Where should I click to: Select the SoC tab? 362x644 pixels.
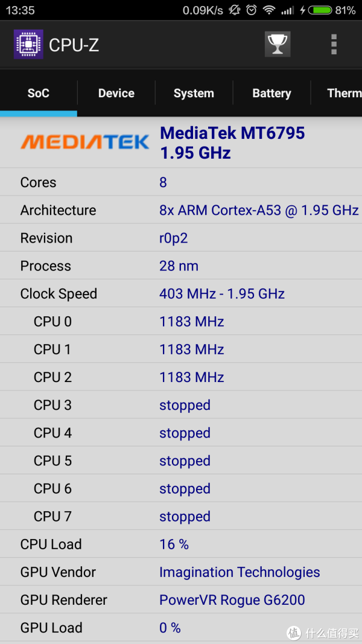(39, 93)
